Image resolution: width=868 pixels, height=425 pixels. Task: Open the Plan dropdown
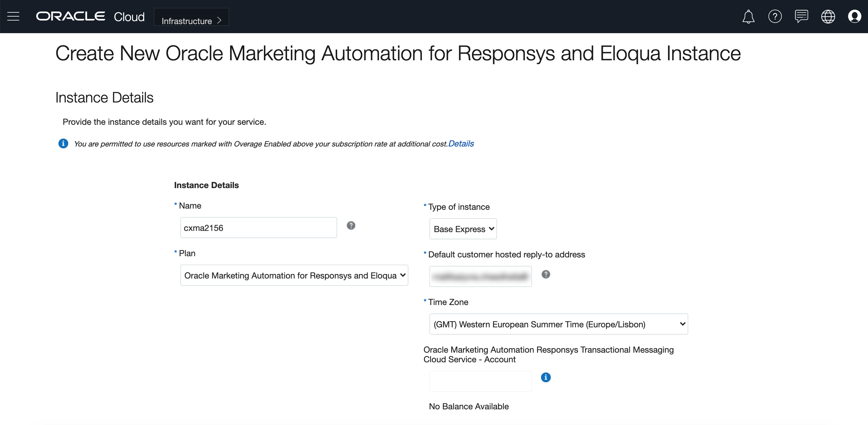click(x=294, y=275)
